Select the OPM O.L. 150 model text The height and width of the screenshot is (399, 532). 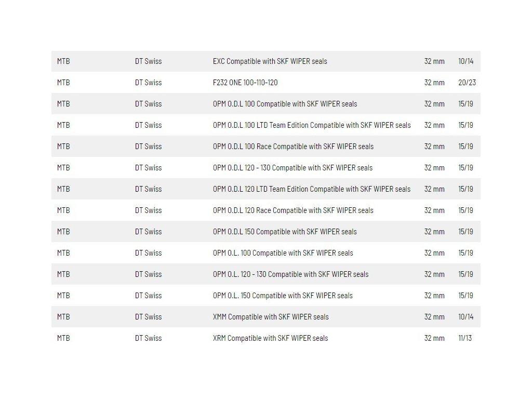pyautogui.click(x=283, y=296)
